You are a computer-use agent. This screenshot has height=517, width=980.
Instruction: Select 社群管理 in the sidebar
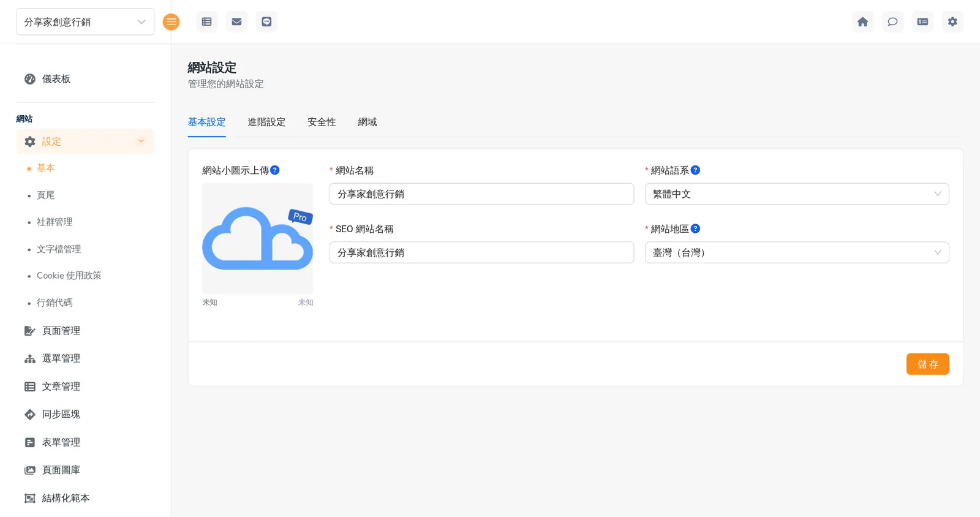(x=55, y=222)
